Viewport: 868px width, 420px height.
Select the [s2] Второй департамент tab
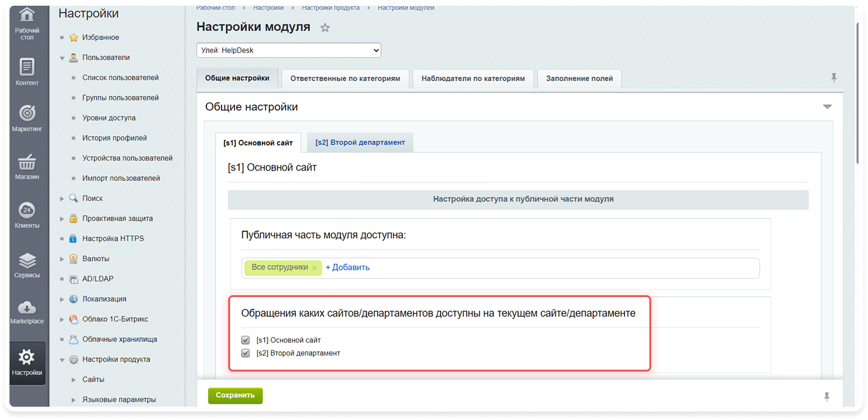[x=360, y=142]
